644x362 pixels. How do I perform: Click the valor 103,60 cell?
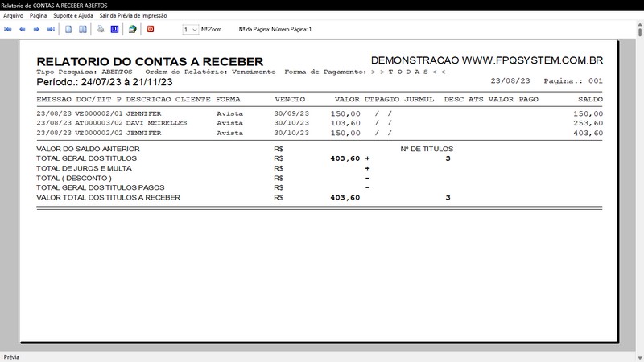pos(345,123)
